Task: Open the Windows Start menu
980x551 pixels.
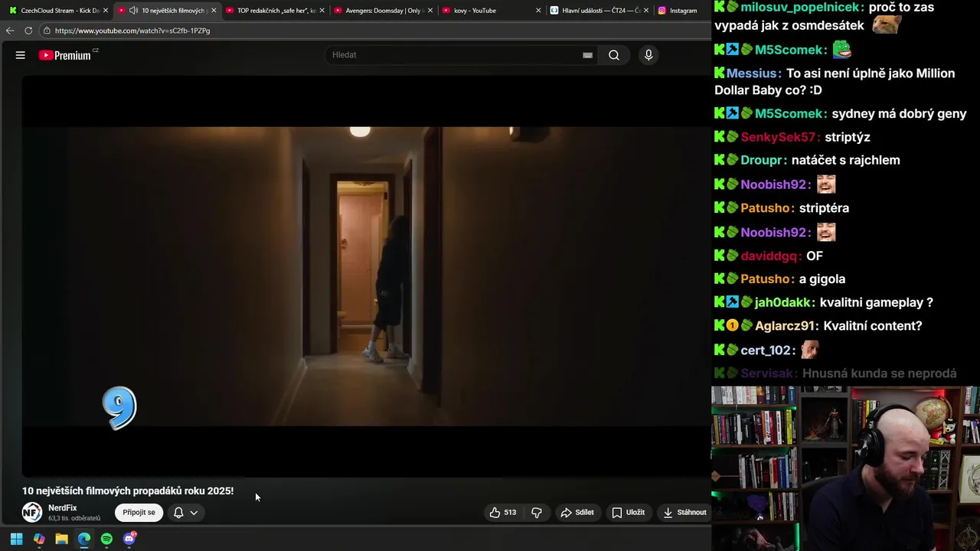Action: (x=16, y=539)
